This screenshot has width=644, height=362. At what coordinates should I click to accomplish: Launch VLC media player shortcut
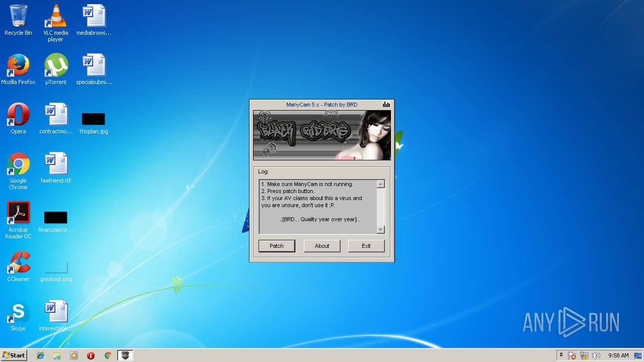coord(56,23)
